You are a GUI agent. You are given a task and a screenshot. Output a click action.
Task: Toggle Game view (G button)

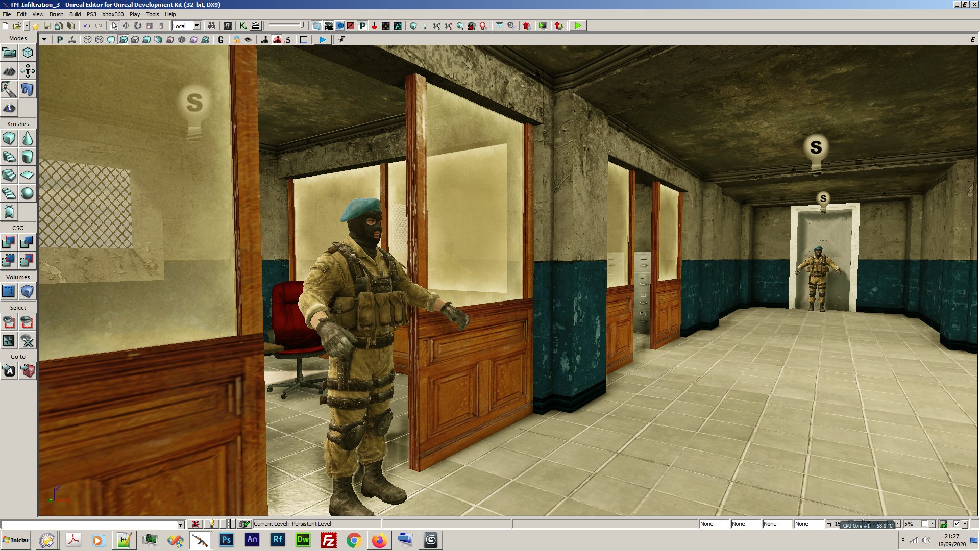(x=220, y=39)
